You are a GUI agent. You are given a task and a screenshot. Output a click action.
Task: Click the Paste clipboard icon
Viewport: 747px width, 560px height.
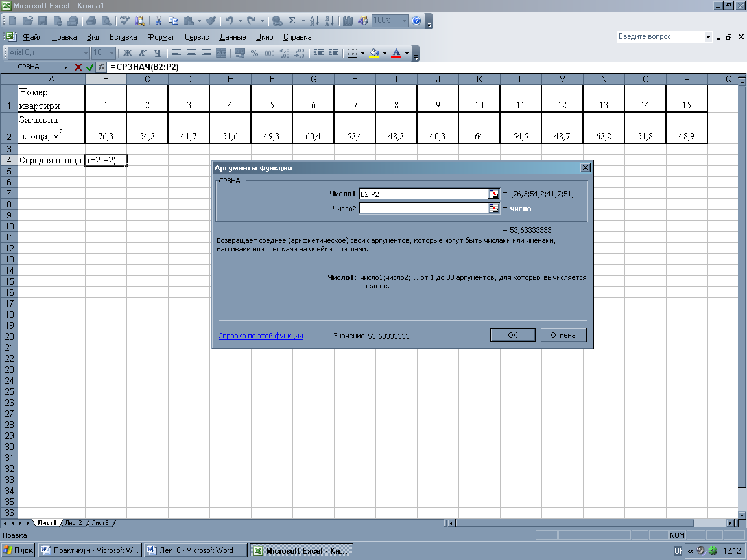tap(189, 21)
